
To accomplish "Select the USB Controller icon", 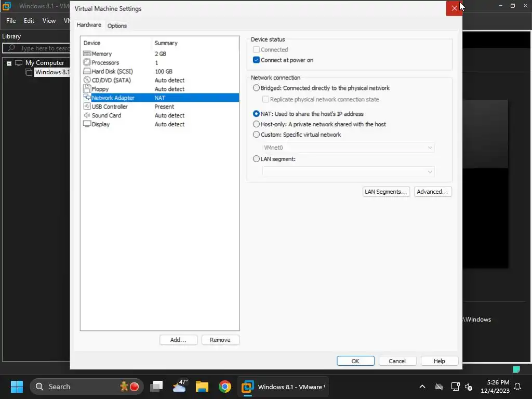I will pos(87,107).
